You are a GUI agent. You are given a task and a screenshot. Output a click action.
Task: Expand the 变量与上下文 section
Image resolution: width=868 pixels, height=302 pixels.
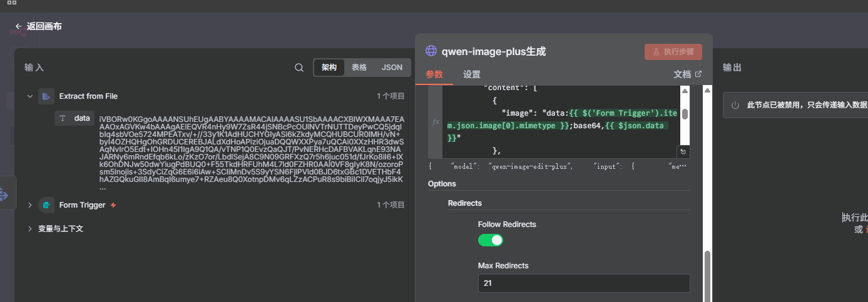point(29,229)
